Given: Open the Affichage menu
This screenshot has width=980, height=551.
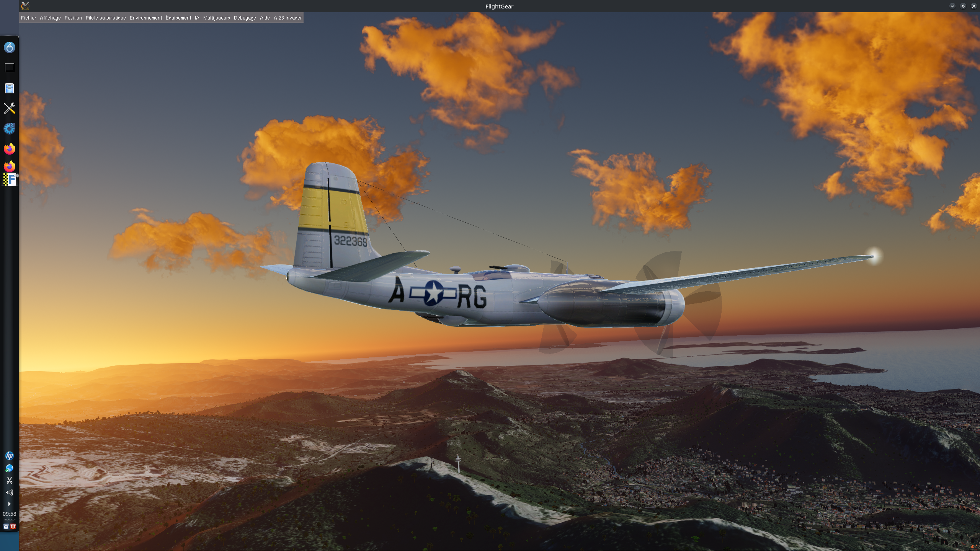Looking at the screenshot, I should coord(50,18).
